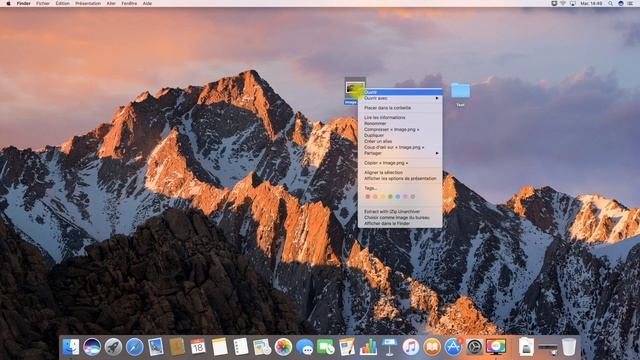The width and height of the screenshot is (640, 360).
Task: Select Choisir comme image du bureau
Action: point(400,218)
